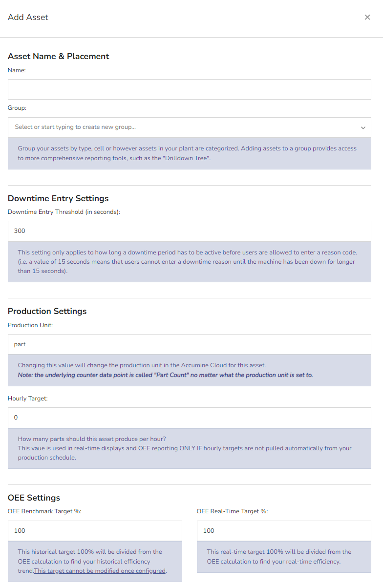The image size is (383, 588).
Task: Click the Production Settings heading
Action: pos(47,311)
